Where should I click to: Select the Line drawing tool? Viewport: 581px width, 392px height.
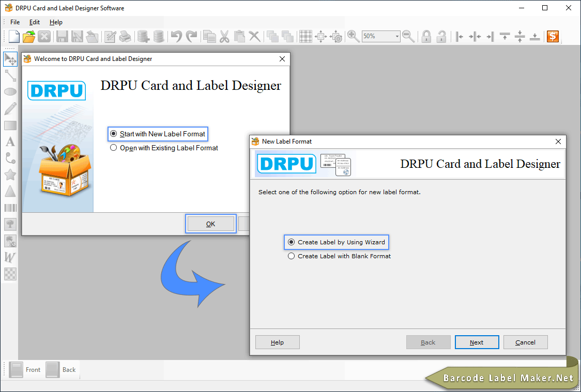point(10,75)
